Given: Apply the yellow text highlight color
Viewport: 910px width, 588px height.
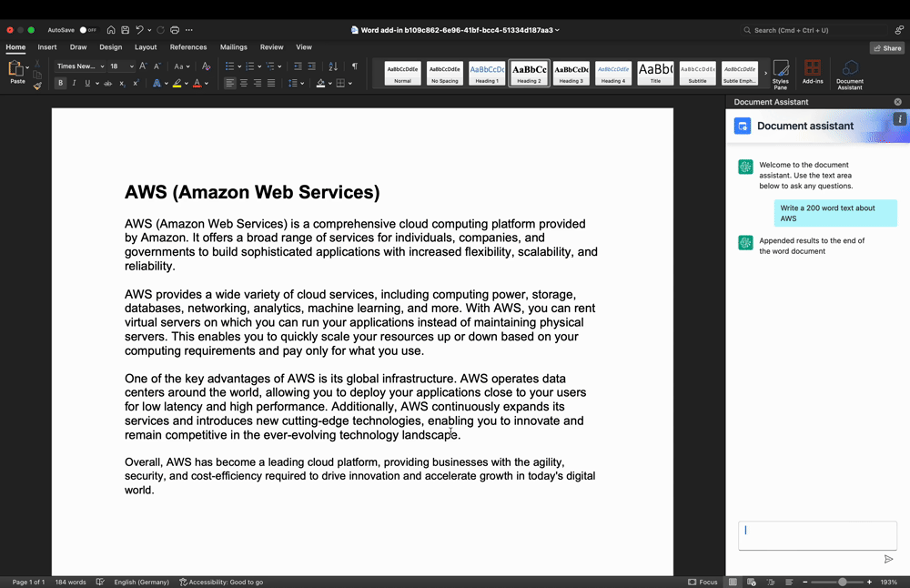Looking at the screenshot, I should tap(177, 83).
